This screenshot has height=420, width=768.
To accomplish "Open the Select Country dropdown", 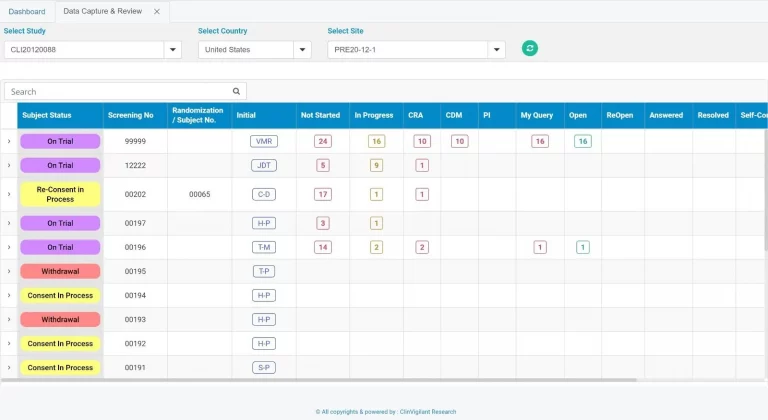I will tap(302, 50).
